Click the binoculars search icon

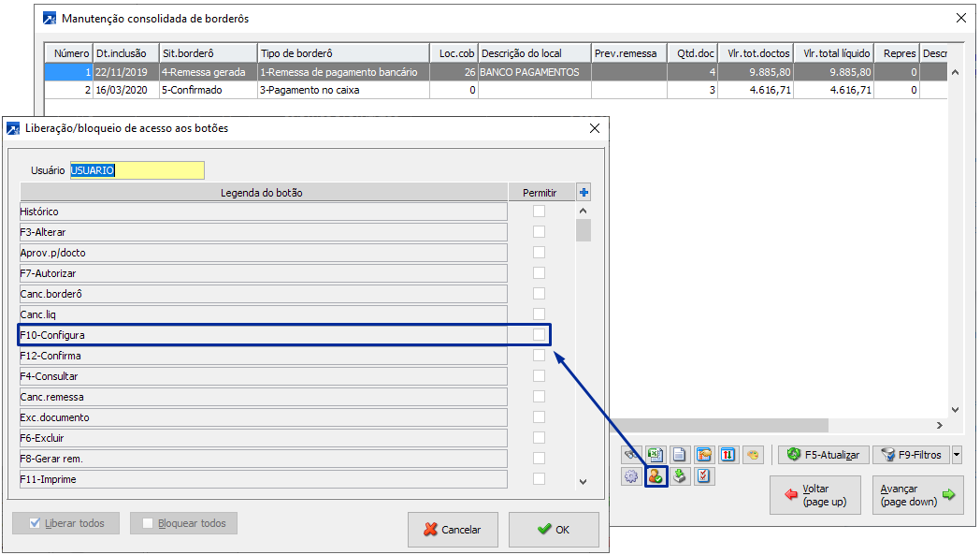630,455
